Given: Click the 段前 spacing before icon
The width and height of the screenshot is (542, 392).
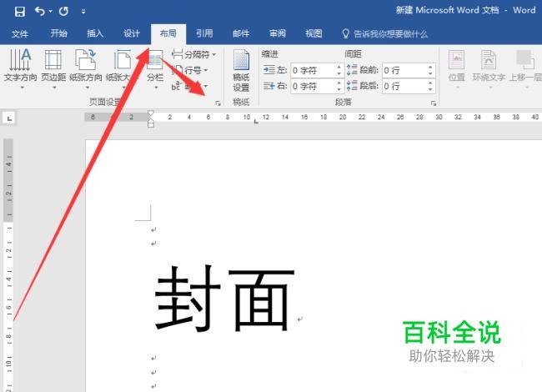Looking at the screenshot, I should click(x=352, y=70).
